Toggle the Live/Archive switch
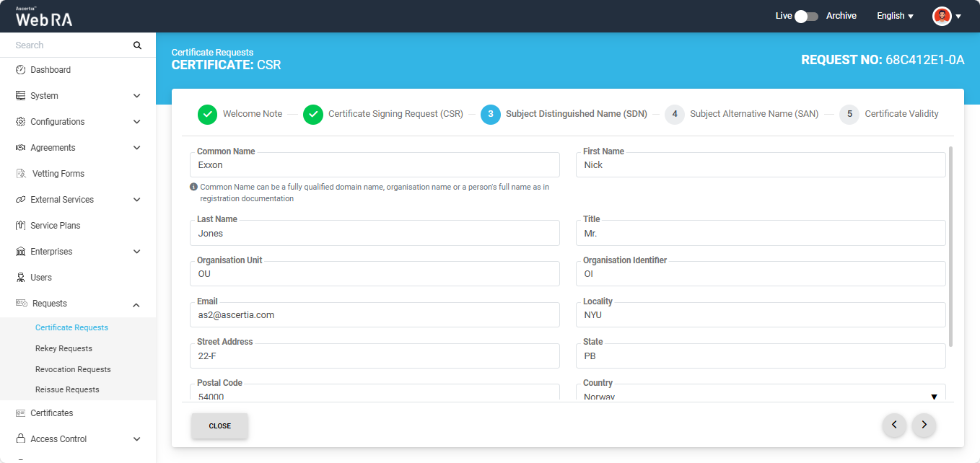Viewport: 980px width, 463px height. point(806,16)
